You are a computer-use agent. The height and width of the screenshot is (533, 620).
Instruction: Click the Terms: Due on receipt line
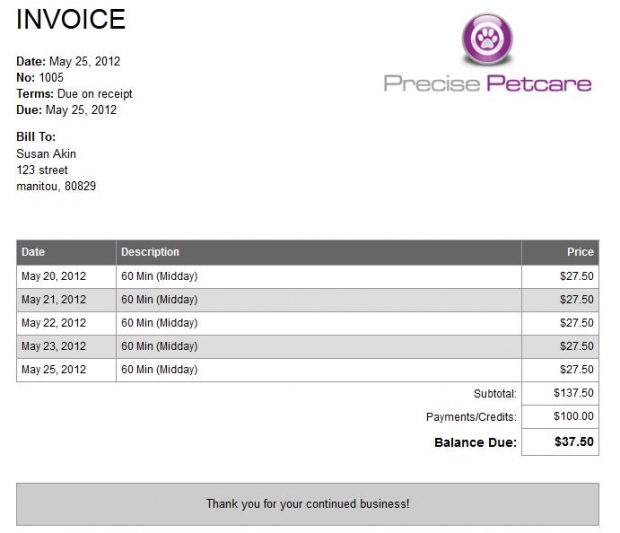[x=74, y=94]
